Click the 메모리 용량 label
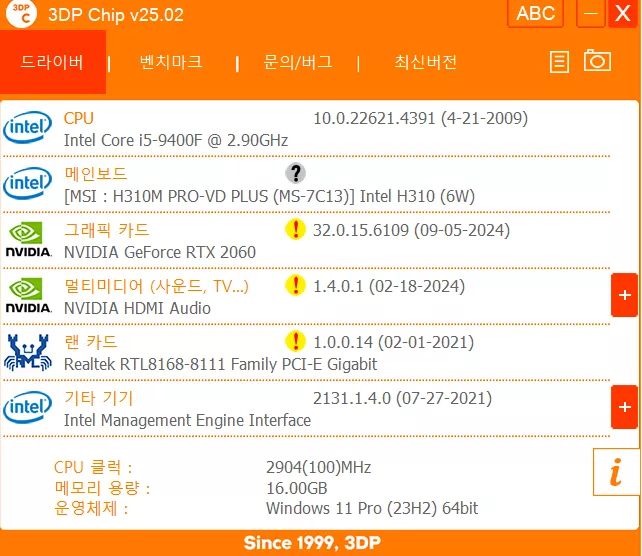Screen dimensions: 642x556 click(x=102, y=488)
